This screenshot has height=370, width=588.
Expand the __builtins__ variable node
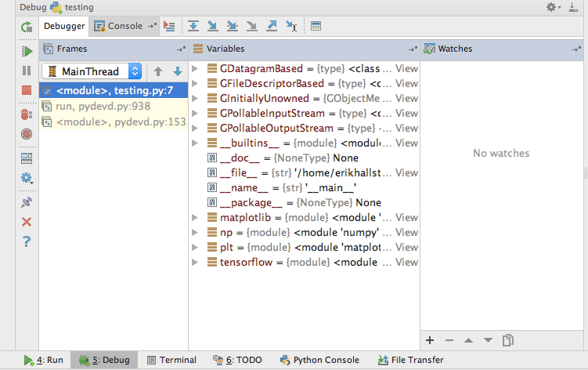tap(196, 143)
